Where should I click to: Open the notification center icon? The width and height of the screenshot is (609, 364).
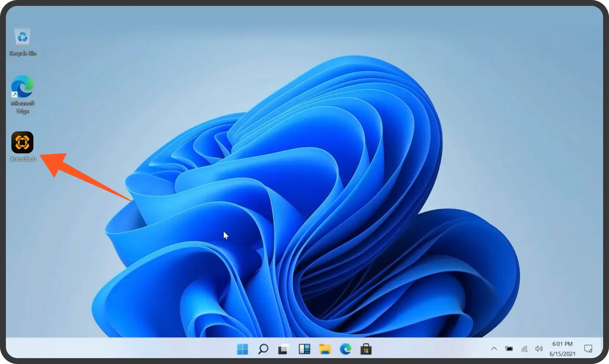click(588, 349)
